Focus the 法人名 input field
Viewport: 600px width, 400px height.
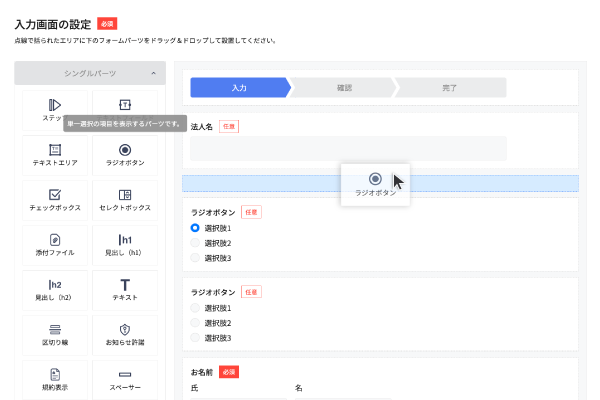click(x=348, y=149)
